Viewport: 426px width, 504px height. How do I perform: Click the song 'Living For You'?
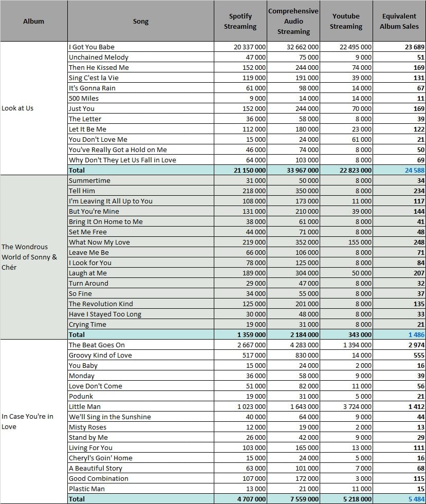90,448
